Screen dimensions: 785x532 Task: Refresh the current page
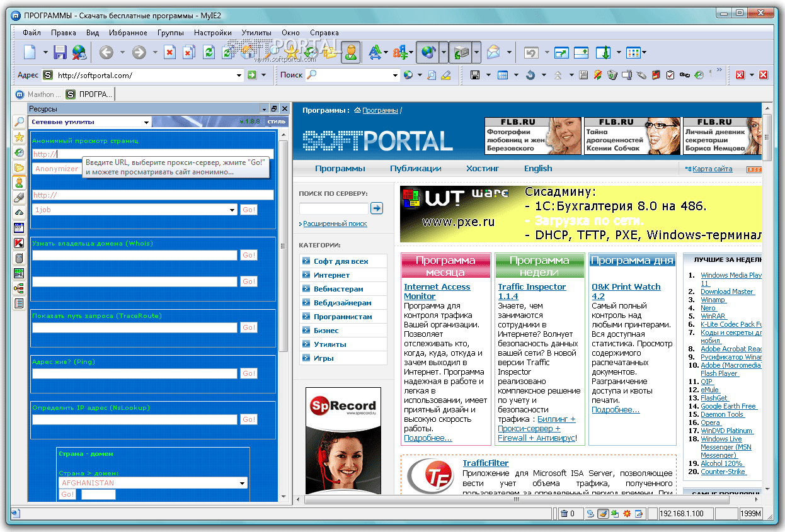click(209, 53)
